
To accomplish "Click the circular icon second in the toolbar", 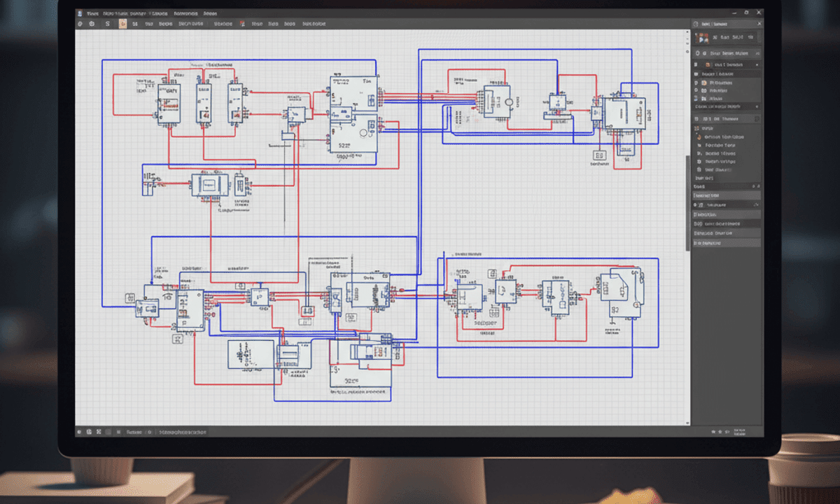I will coord(92,24).
